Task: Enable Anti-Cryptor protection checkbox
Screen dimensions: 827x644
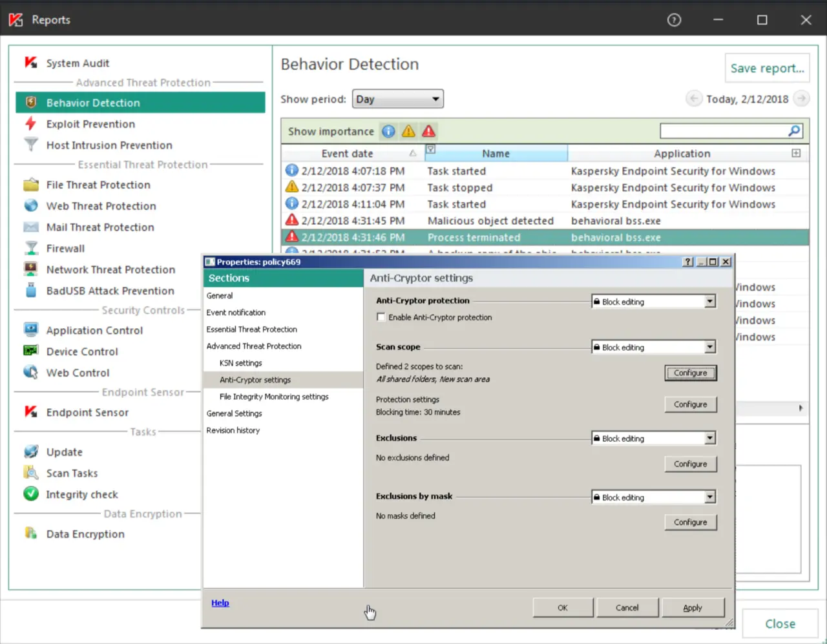Action: click(x=381, y=317)
